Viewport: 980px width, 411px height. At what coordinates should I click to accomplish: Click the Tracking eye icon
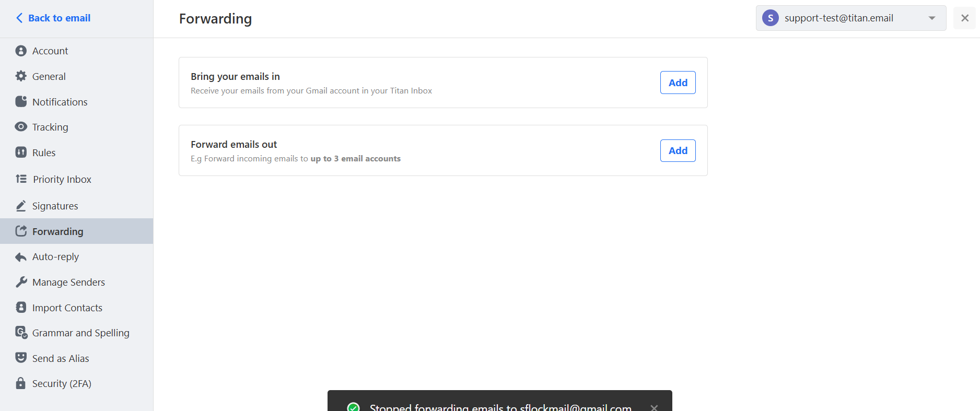click(21, 127)
